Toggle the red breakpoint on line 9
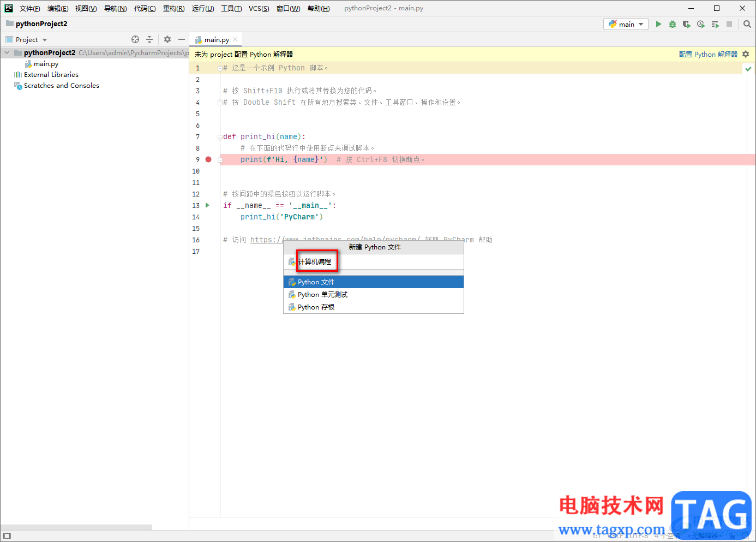Image resolution: width=756 pixels, height=542 pixels. (x=208, y=159)
